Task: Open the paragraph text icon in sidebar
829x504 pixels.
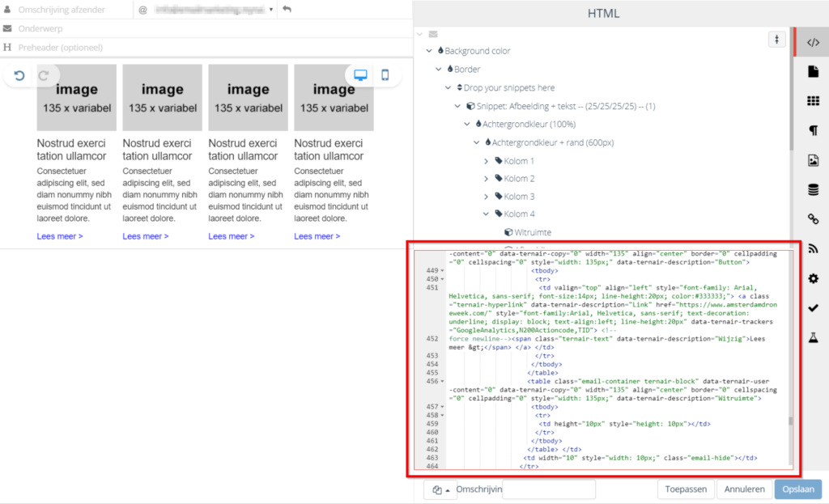Action: pyautogui.click(x=813, y=130)
